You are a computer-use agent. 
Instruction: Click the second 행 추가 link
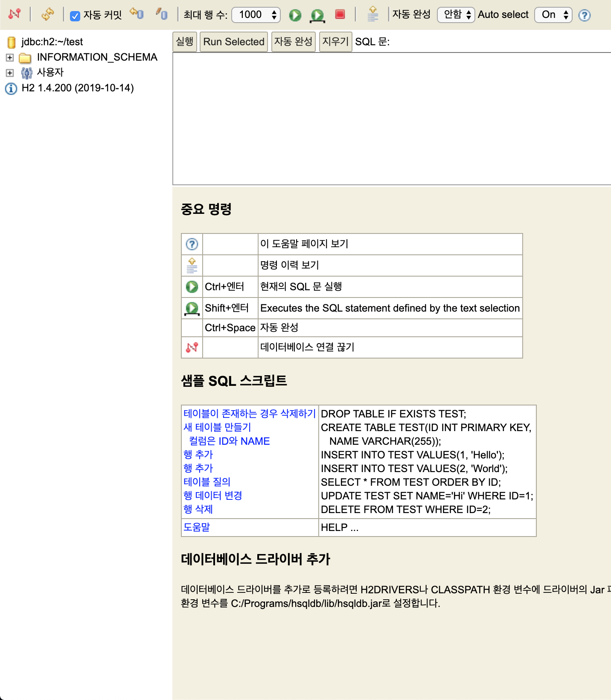pyautogui.click(x=198, y=468)
